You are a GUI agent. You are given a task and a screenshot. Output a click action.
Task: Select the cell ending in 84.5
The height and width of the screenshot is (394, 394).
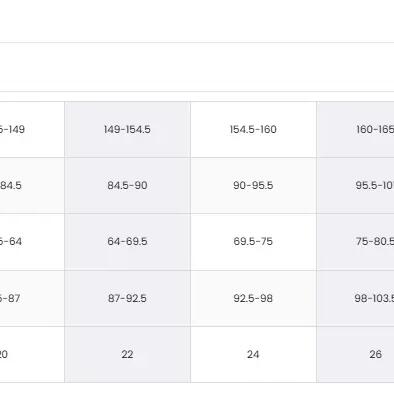[32, 185]
